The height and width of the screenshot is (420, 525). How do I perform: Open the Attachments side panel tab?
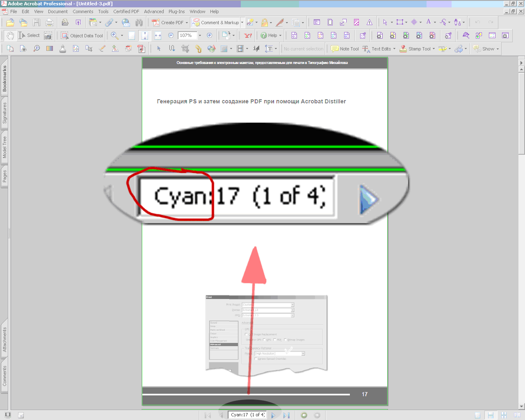[5, 340]
